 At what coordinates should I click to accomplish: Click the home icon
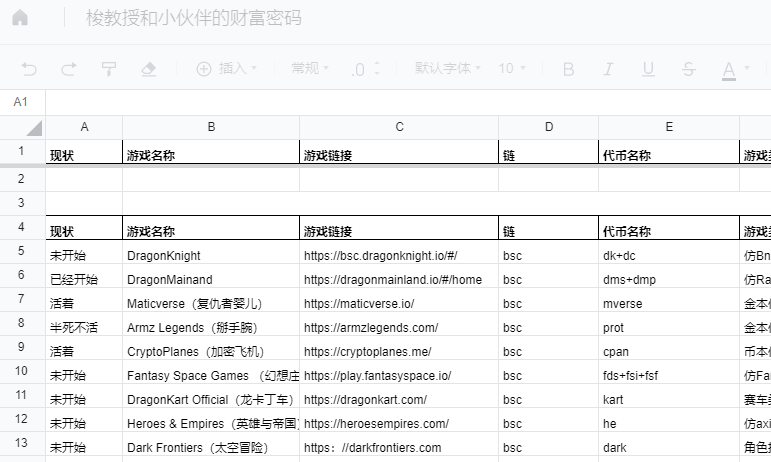pos(20,18)
